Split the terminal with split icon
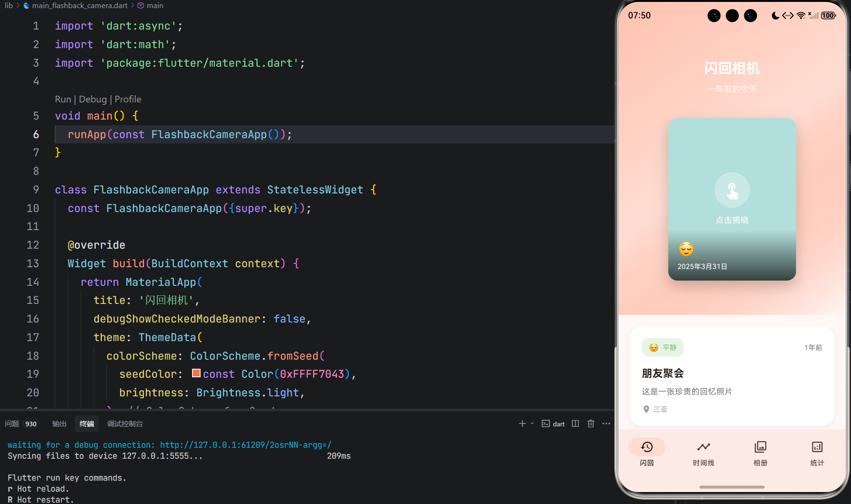 pyautogui.click(x=576, y=423)
